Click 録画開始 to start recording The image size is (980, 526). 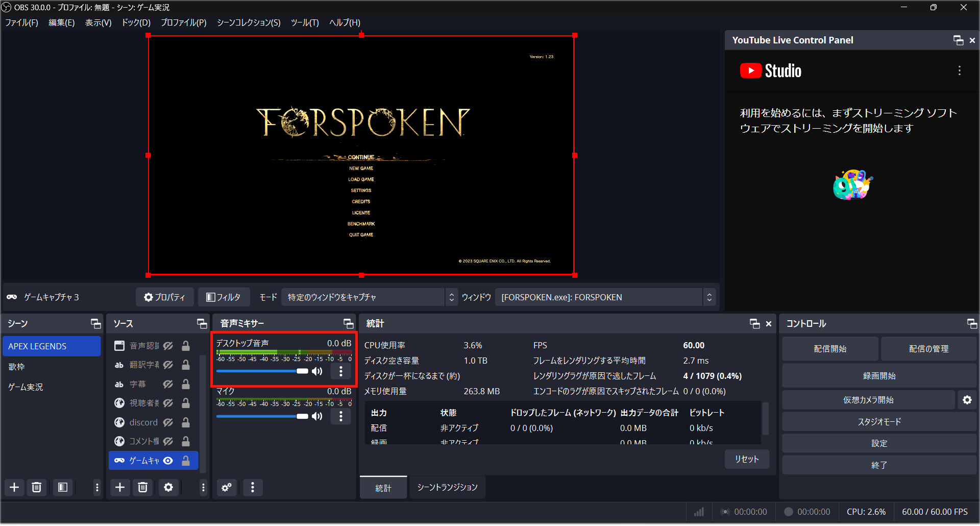pos(879,376)
